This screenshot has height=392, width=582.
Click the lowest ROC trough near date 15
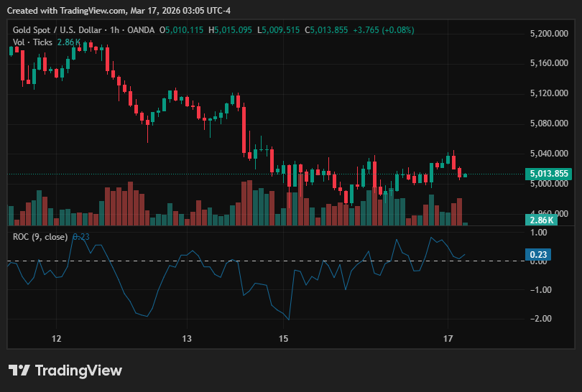pyautogui.click(x=288, y=319)
